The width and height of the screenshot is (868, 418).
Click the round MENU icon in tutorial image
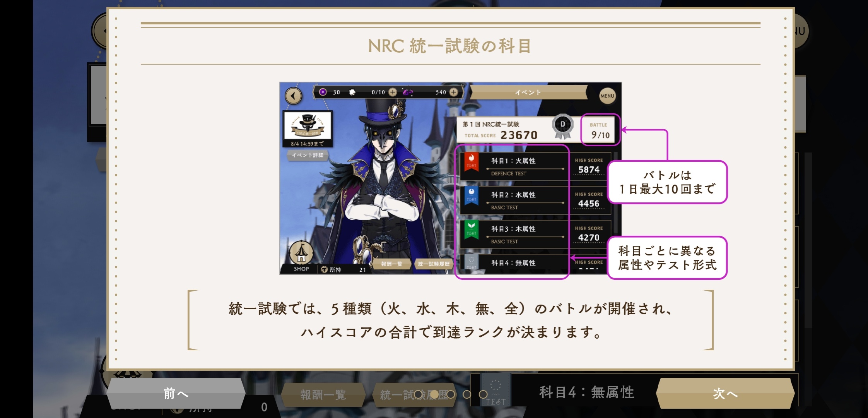[x=607, y=96]
